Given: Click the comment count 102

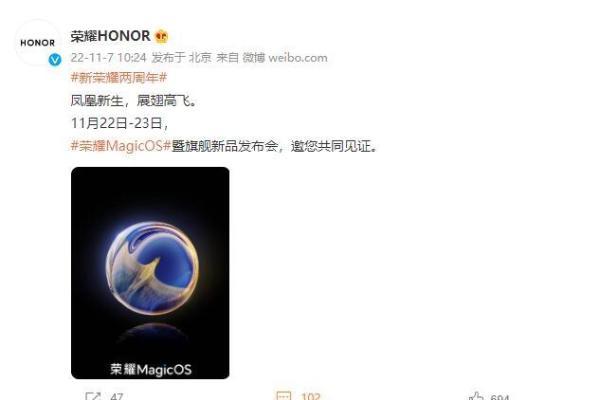Looking at the screenshot, I should click(311, 397).
